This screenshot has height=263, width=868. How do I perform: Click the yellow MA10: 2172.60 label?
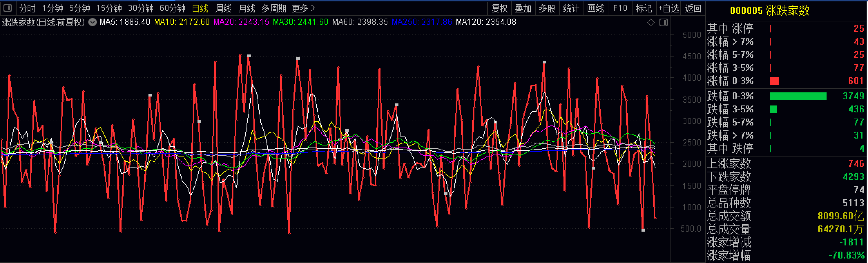[x=182, y=22]
